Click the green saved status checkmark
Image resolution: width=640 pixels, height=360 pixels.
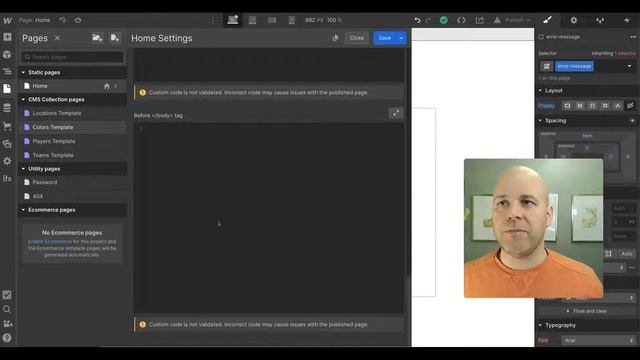point(444,20)
